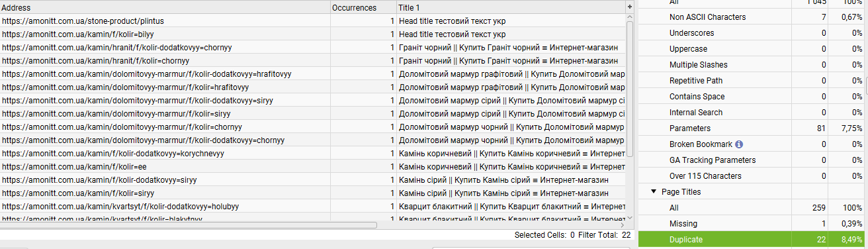Select the kamin/f/kolir=ee address row

click(312, 167)
